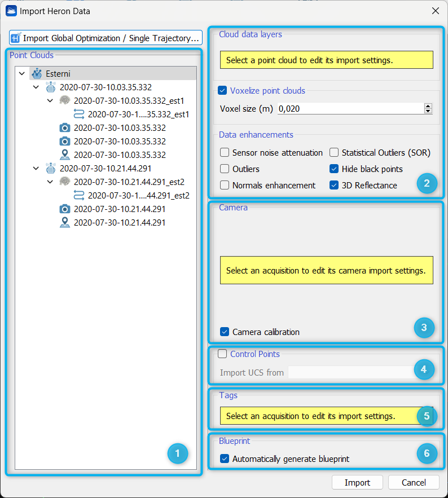Viewport: 448px width, 498px height.
Task: Collapse the 2020-07-30-10.21.44.291 acquisition node
Action: click(36, 168)
